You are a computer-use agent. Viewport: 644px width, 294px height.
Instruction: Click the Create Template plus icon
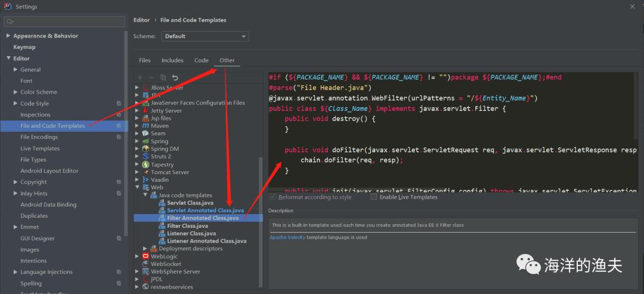tap(140, 78)
